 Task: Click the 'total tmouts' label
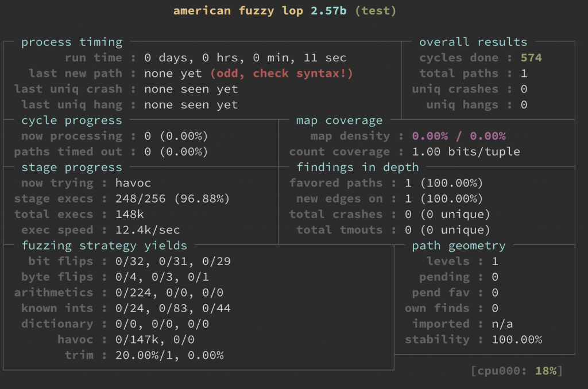pos(339,230)
